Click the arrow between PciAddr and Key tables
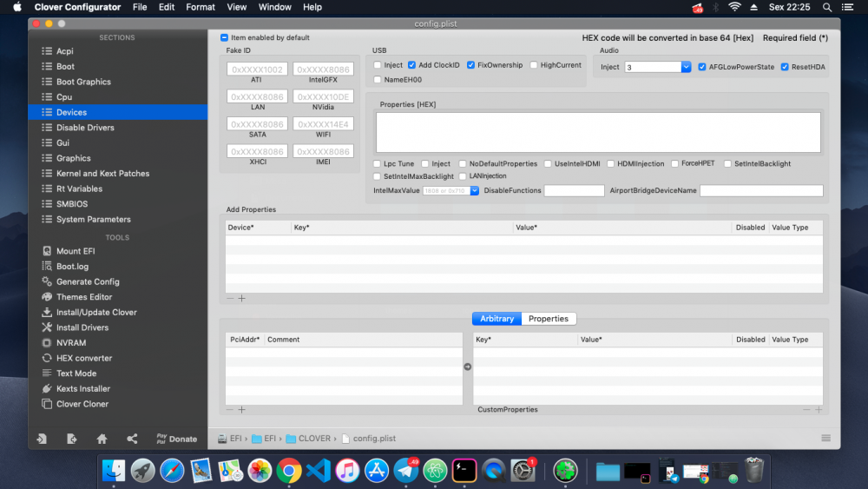The image size is (868, 489). [x=467, y=367]
